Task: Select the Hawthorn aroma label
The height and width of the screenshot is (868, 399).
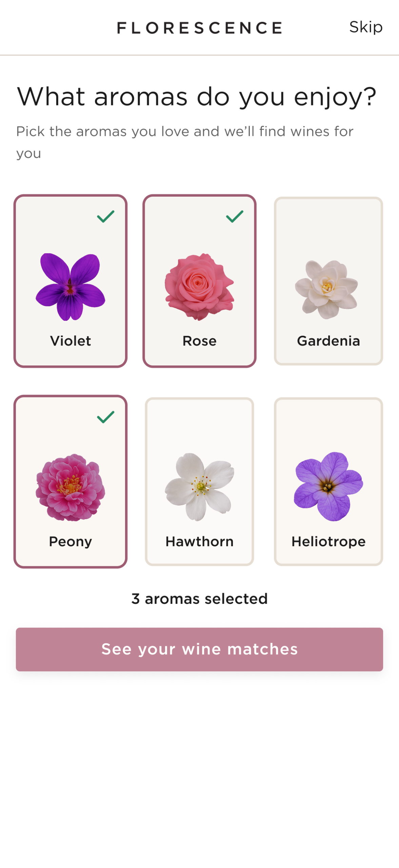Action: click(x=199, y=541)
